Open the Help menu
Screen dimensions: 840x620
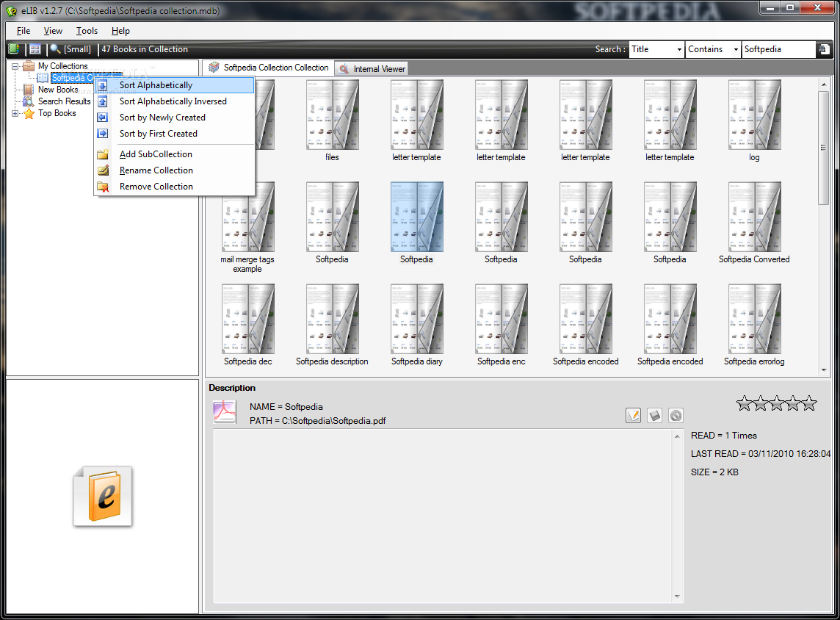point(120,31)
